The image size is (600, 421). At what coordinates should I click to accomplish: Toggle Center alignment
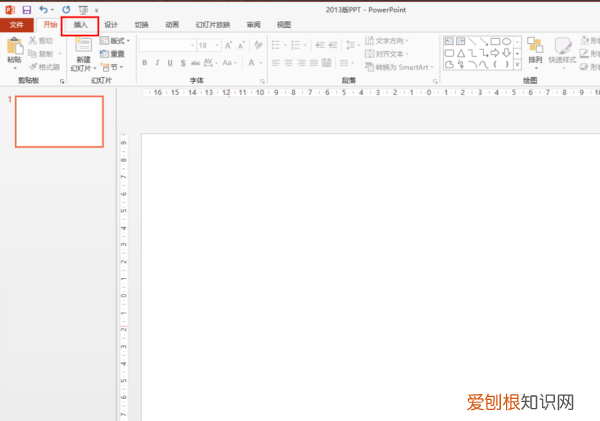pyautogui.click(x=289, y=63)
